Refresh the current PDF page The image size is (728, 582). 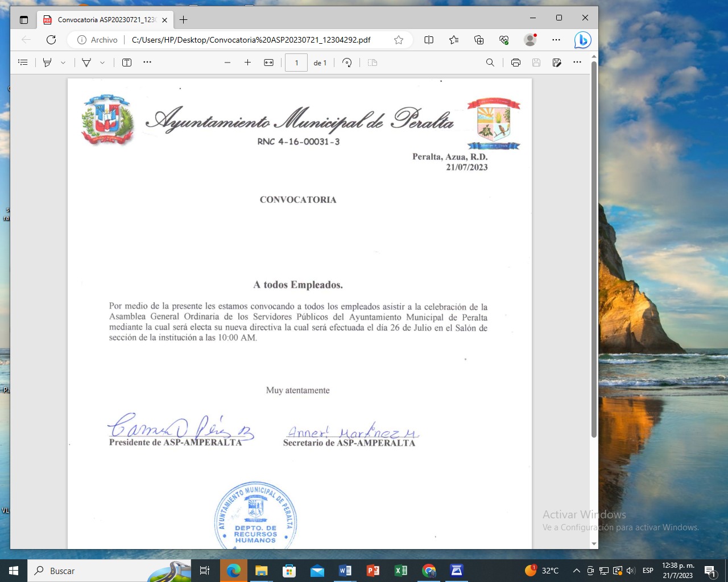(51, 40)
